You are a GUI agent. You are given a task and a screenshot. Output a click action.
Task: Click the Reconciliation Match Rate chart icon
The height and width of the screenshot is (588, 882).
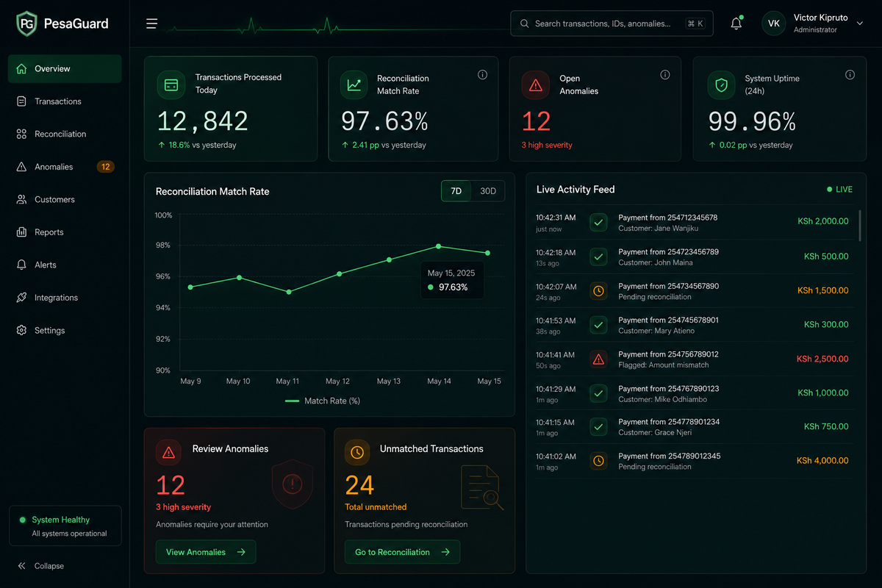[x=354, y=85]
